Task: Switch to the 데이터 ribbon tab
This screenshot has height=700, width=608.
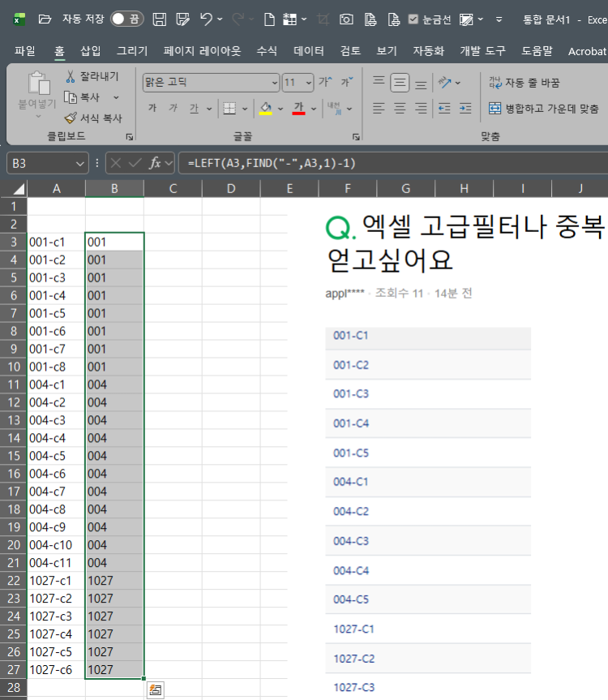Action: point(309,51)
